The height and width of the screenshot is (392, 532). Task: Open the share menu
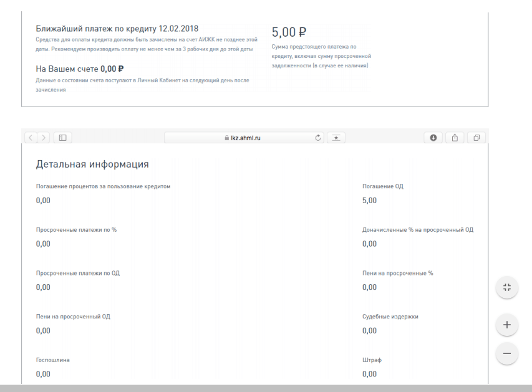(455, 138)
